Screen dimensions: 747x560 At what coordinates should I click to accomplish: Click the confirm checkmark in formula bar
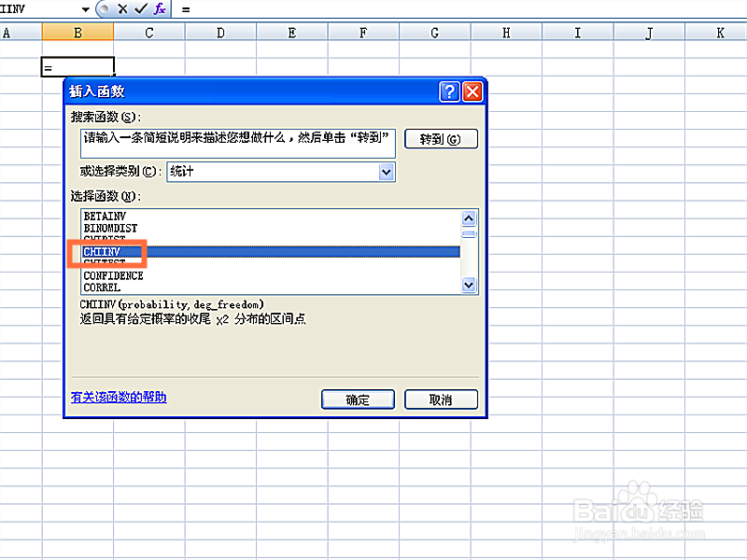pos(141,8)
